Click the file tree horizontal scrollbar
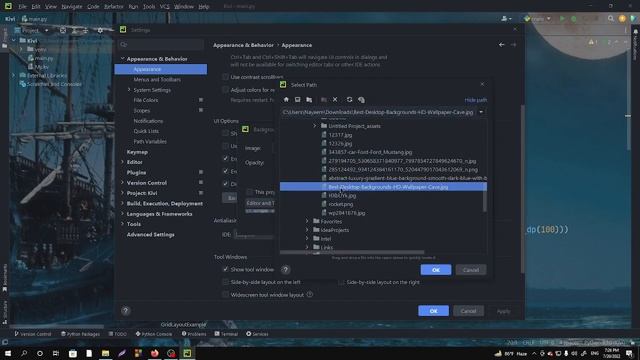The height and width of the screenshot is (360, 640). (x=352, y=252)
